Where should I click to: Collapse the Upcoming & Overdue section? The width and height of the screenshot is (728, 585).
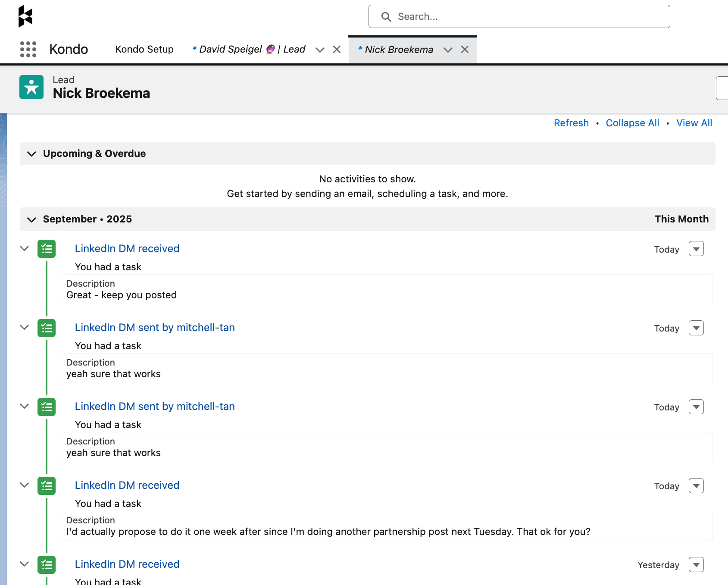[x=31, y=153]
